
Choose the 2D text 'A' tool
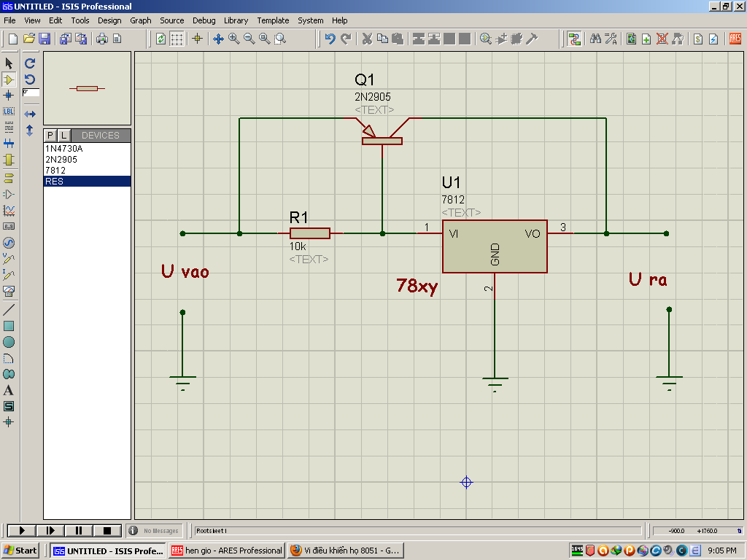pos(9,390)
